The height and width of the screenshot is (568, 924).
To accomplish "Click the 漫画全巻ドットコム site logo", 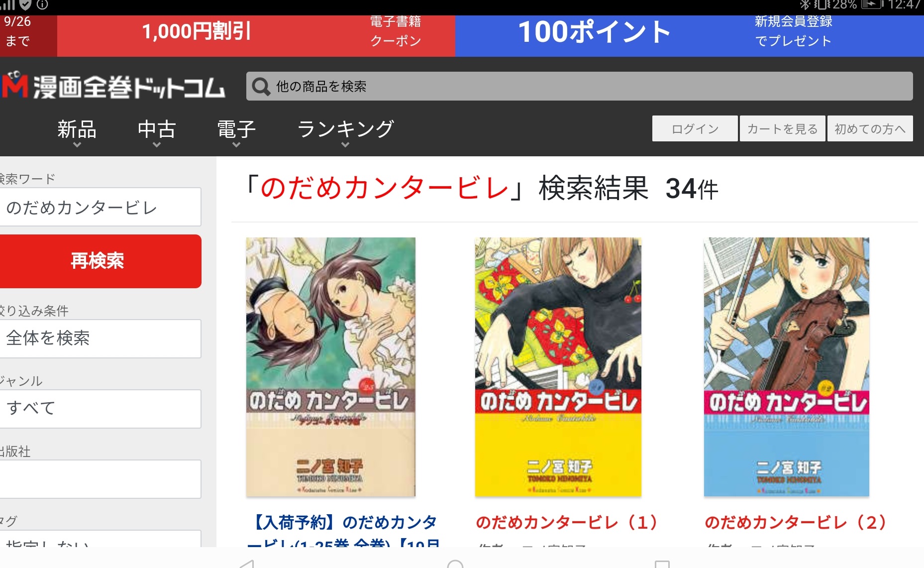I will (x=113, y=86).
